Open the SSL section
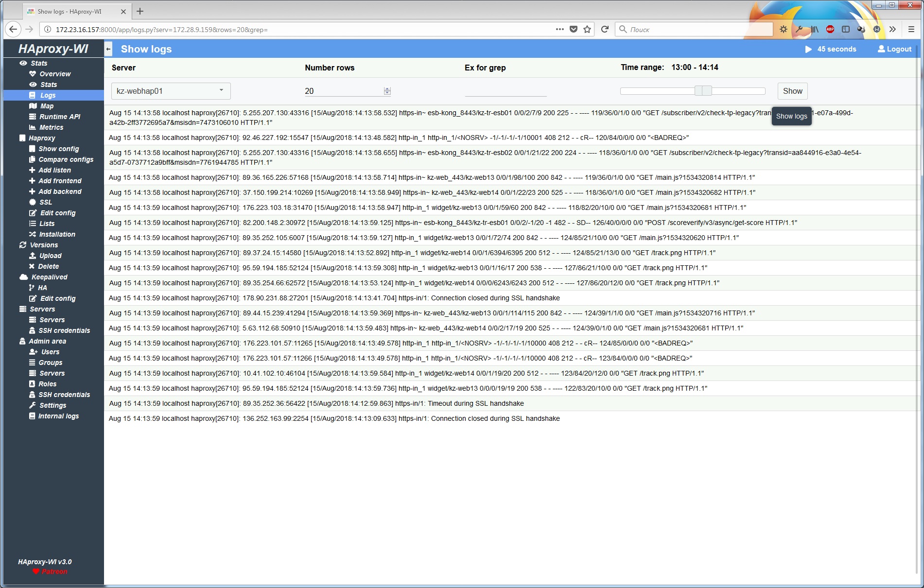924x588 pixels. (45, 202)
